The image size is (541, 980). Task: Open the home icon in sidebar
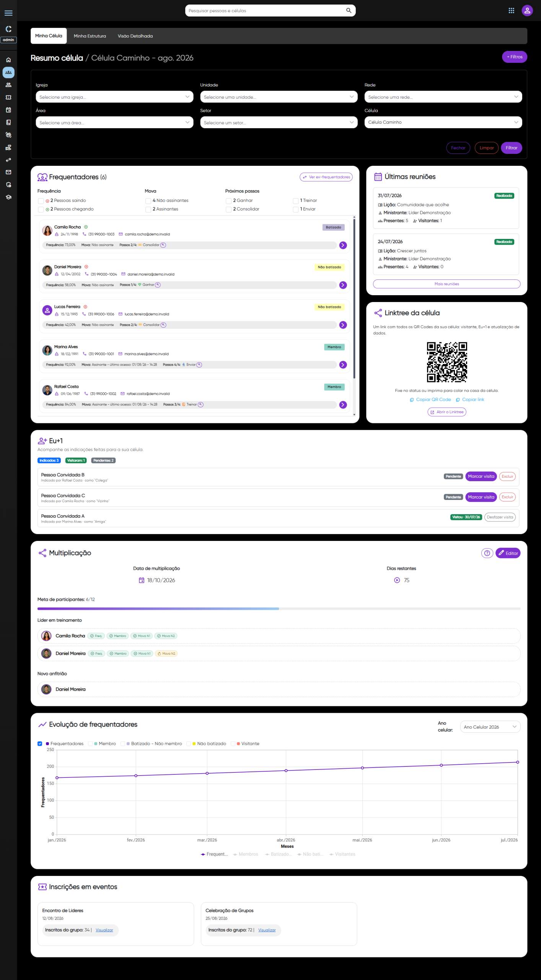8,60
